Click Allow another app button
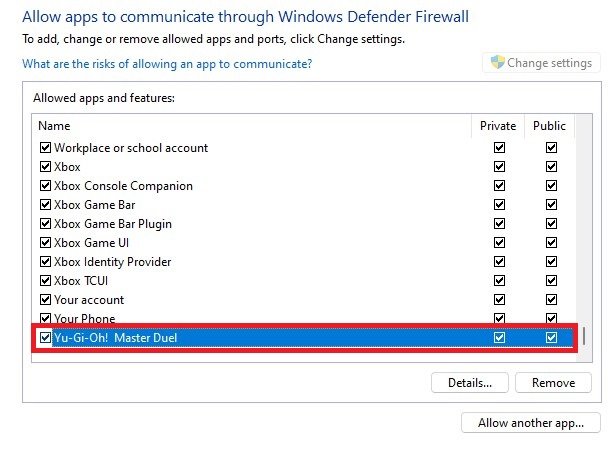Image resolution: width=616 pixels, height=452 pixels. click(x=530, y=423)
